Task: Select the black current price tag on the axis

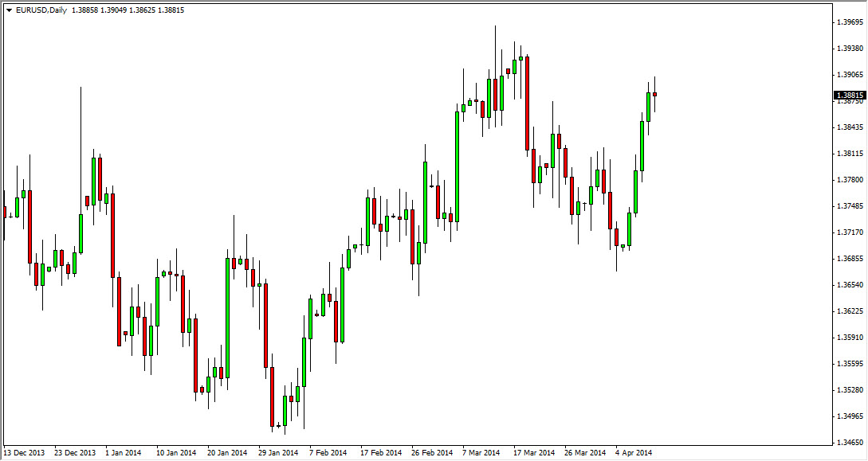Action: point(849,95)
